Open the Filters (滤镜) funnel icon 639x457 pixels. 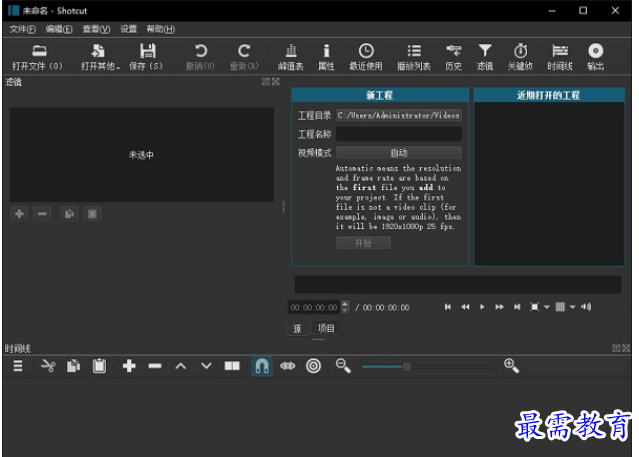(x=485, y=56)
